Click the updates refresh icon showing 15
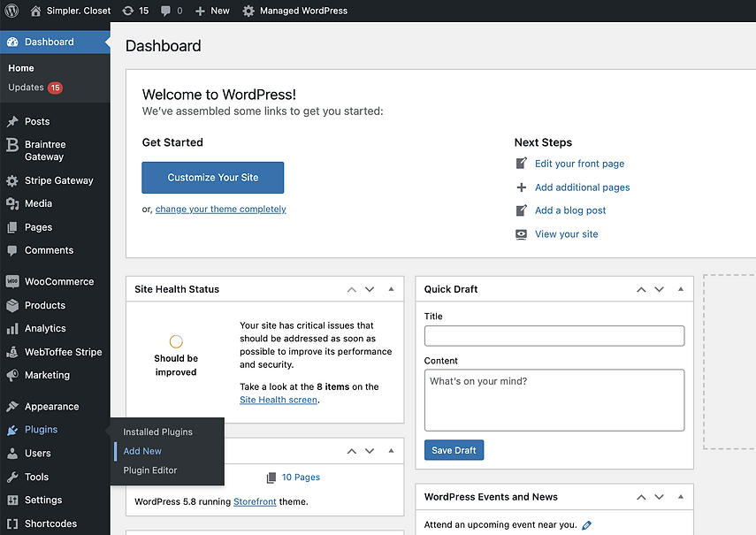Screen dimensions: 756x535 tap(127, 11)
